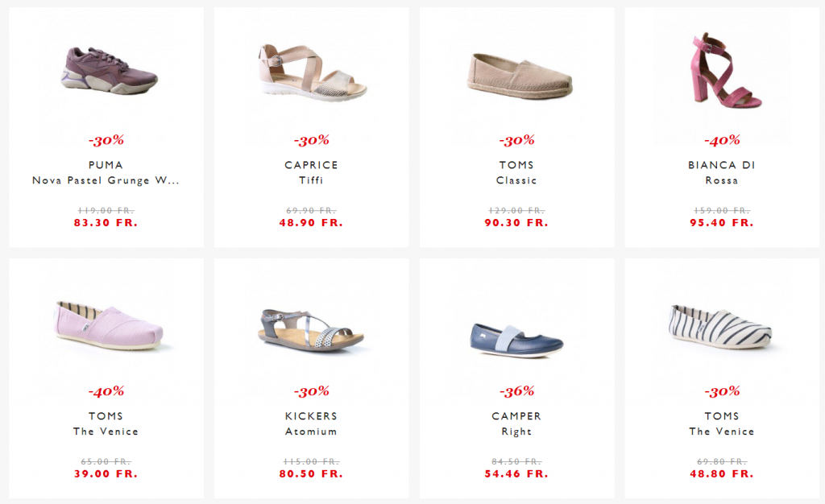Select the 83.30 FR. sale price

[x=106, y=223]
